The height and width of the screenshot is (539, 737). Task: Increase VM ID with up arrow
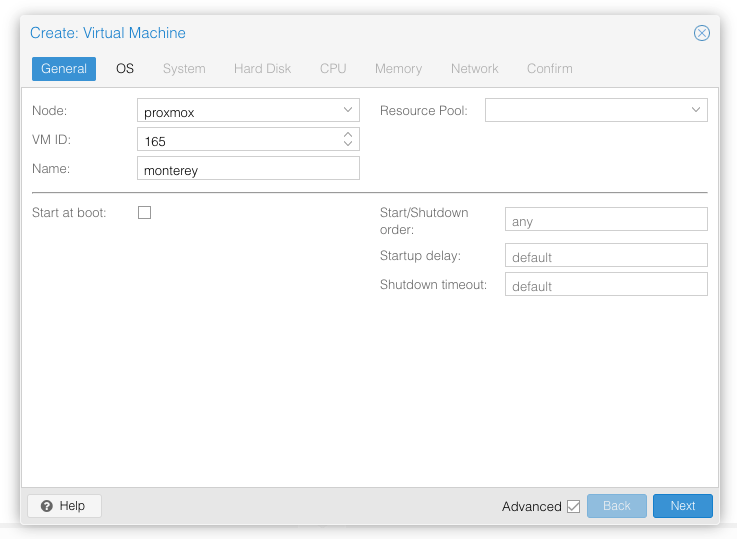click(x=348, y=134)
